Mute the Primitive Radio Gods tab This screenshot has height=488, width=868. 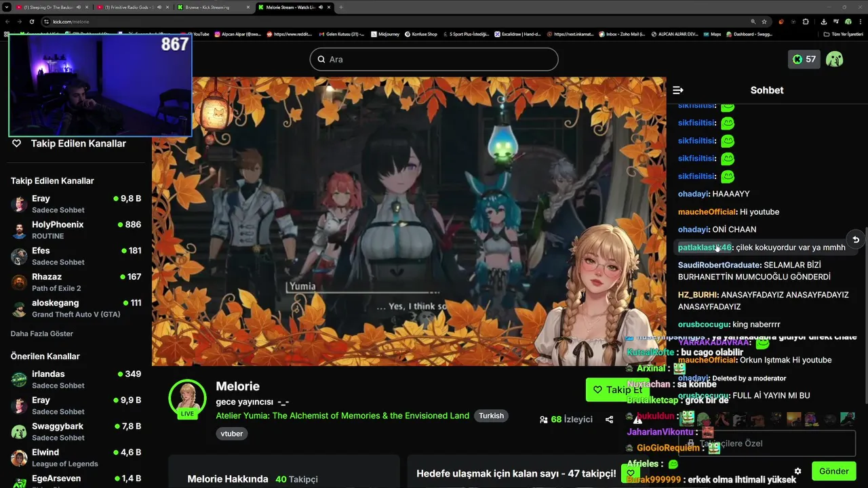pyautogui.click(x=160, y=7)
